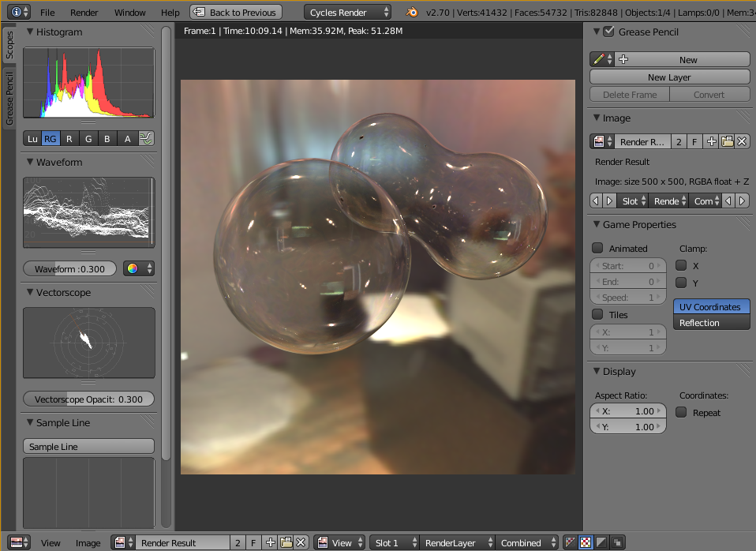The width and height of the screenshot is (756, 551).
Task: Click fake user F button in Image panel
Action: 694,141
